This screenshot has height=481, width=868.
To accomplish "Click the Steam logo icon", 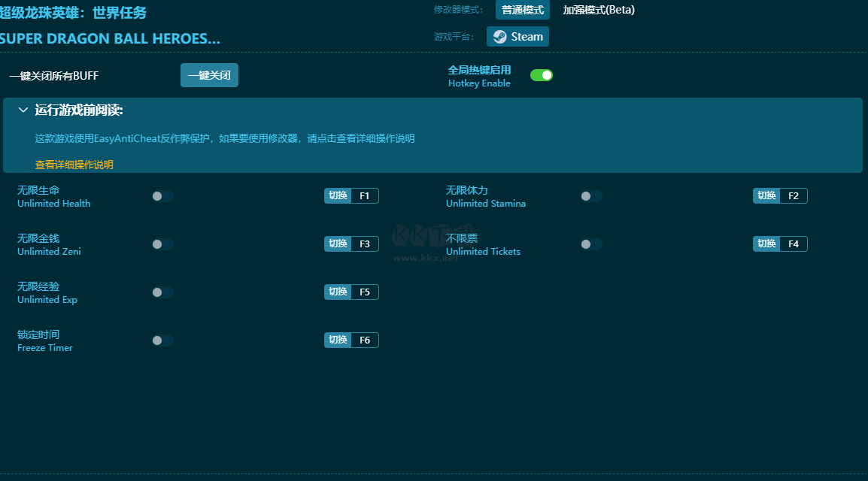I will click(500, 37).
